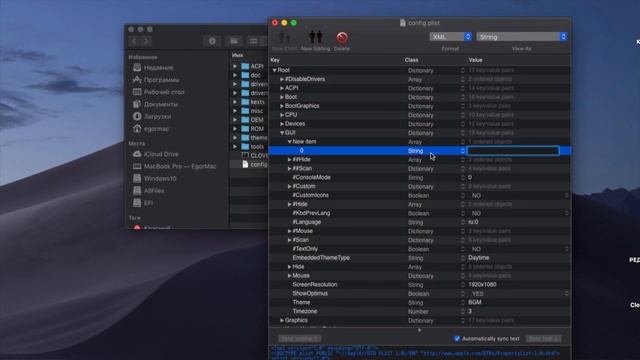Expand the #Custom dictionary
Image resolution: width=640 pixels, height=360 pixels.
[x=289, y=187]
